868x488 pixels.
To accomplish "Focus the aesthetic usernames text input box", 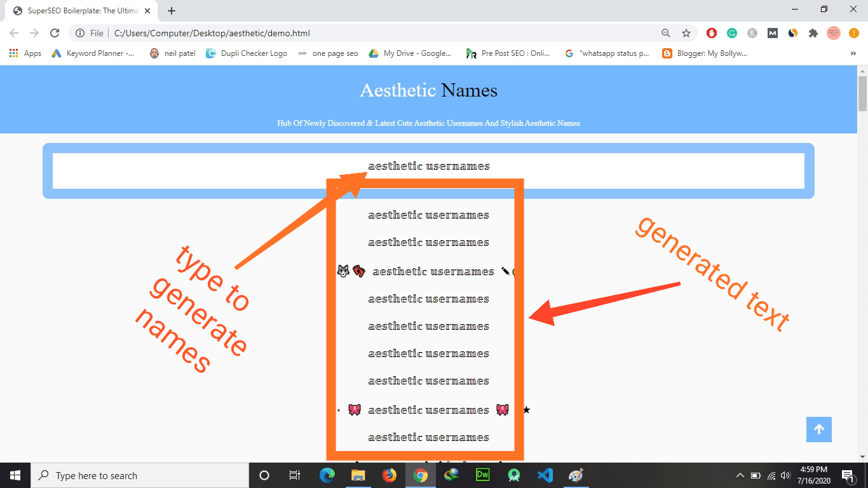I will coord(429,171).
